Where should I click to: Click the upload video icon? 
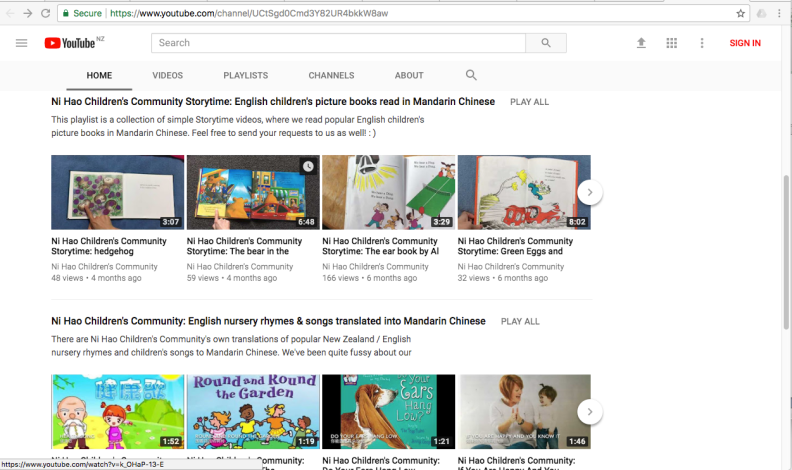pyautogui.click(x=641, y=43)
